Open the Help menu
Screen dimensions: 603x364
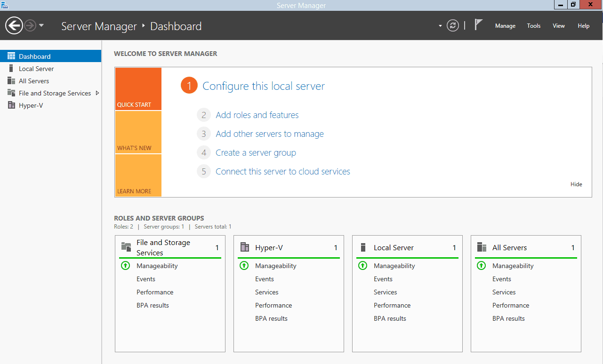pos(584,26)
